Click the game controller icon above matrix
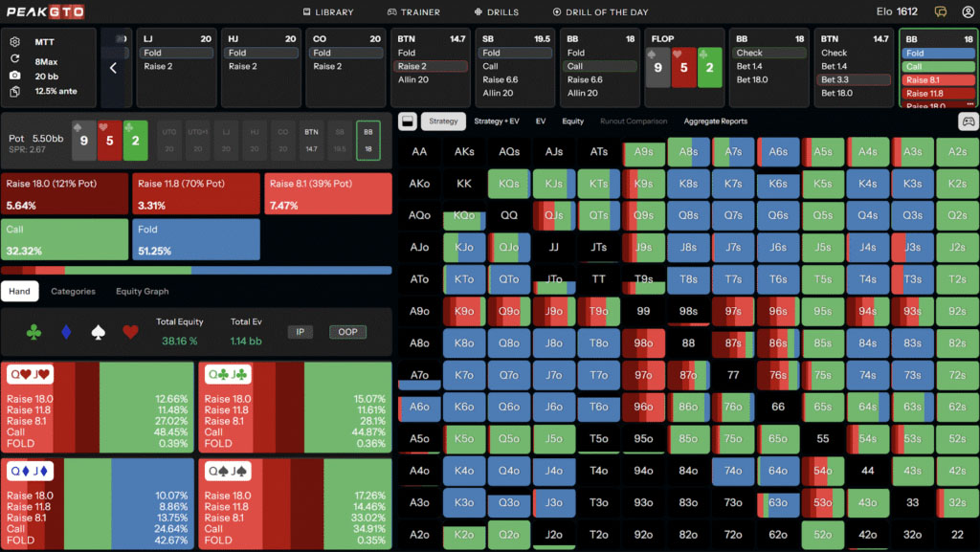Screen dimensions: 980x552 (968, 121)
